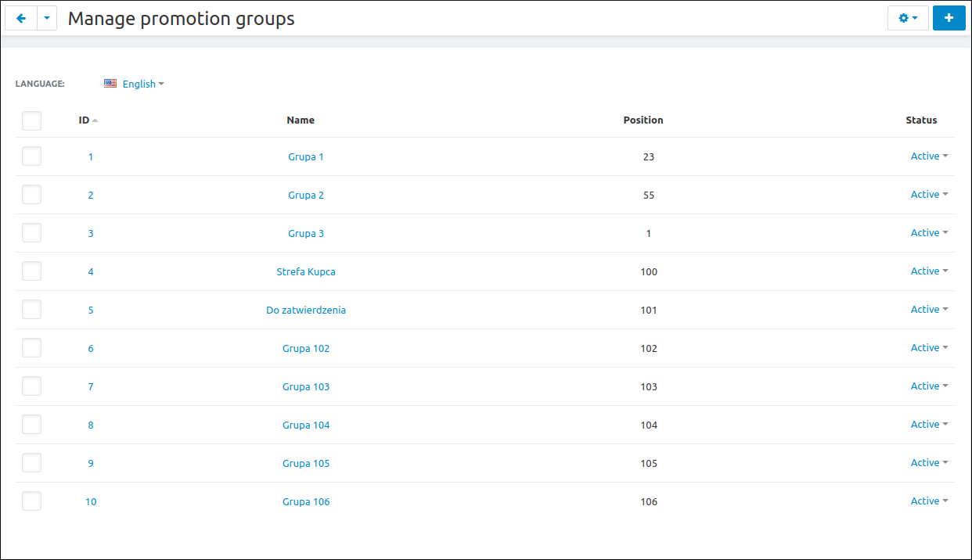Image resolution: width=972 pixels, height=560 pixels.
Task: Click ID link 8
Action: (x=91, y=425)
